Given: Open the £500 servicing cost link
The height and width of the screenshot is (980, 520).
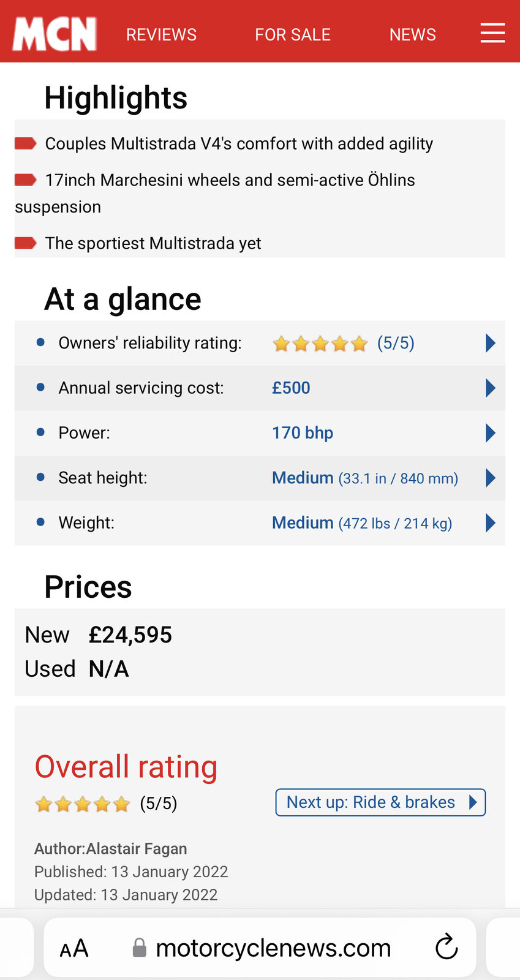Looking at the screenshot, I should [x=291, y=388].
